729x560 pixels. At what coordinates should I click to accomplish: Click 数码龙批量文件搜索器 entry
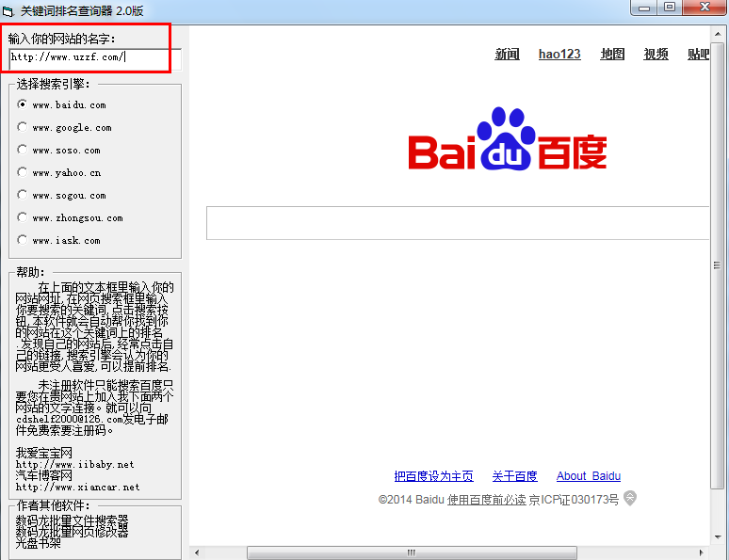pos(73,520)
